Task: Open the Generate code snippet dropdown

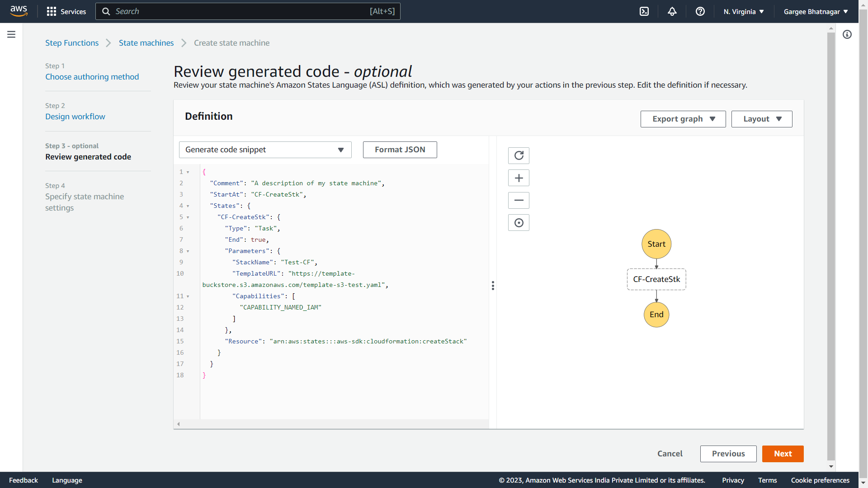Action: coord(265,150)
